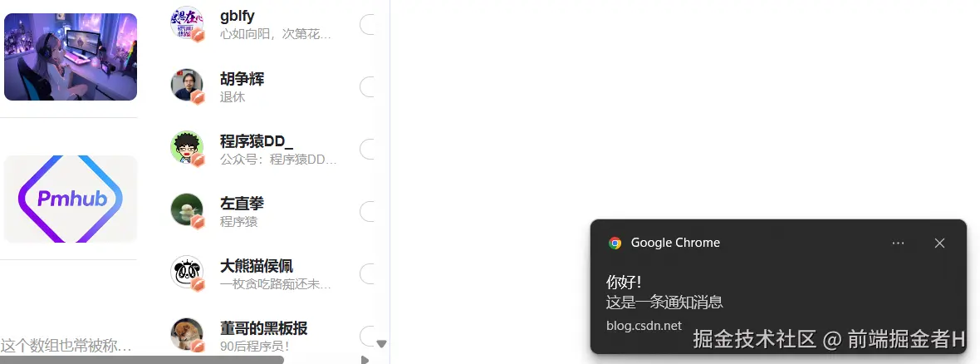
Task: Open gblfy's avatar
Action: click(x=187, y=23)
